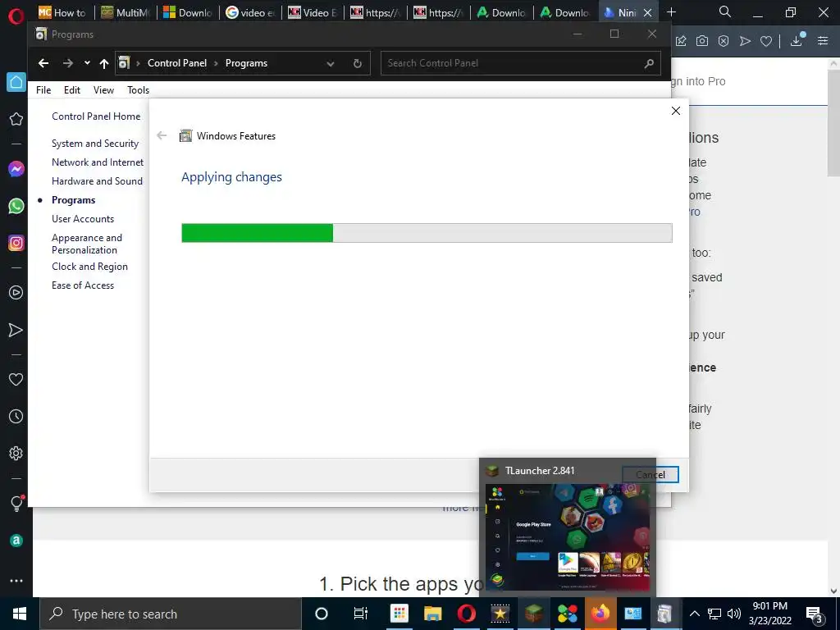
Task: Open My Flow arrow icon in sidebar
Action: [x=16, y=330]
